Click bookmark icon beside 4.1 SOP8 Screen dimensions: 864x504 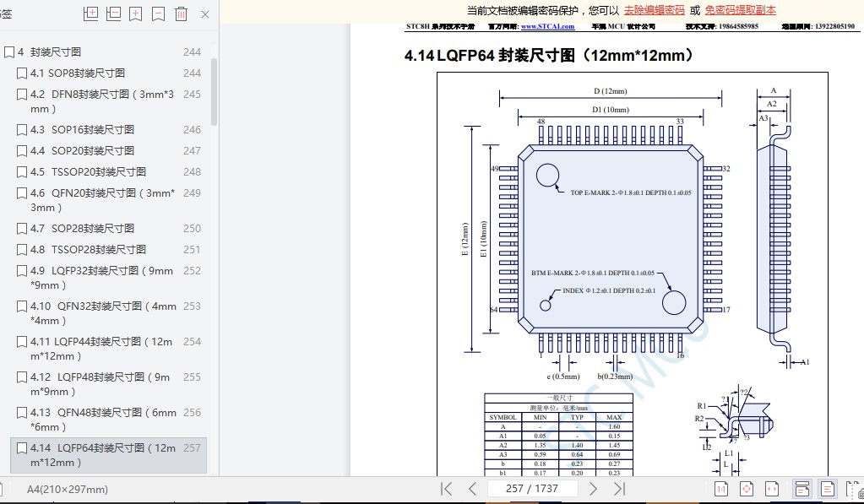pos(21,73)
